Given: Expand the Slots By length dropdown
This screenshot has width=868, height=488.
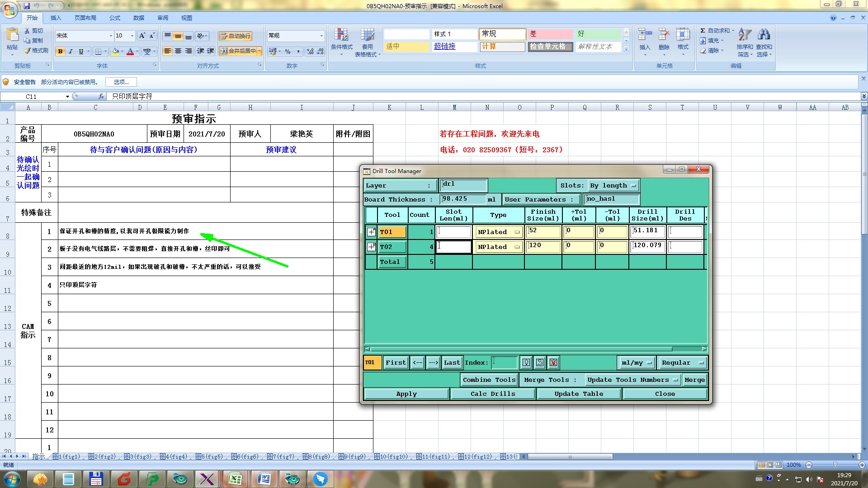Looking at the screenshot, I should (613, 186).
